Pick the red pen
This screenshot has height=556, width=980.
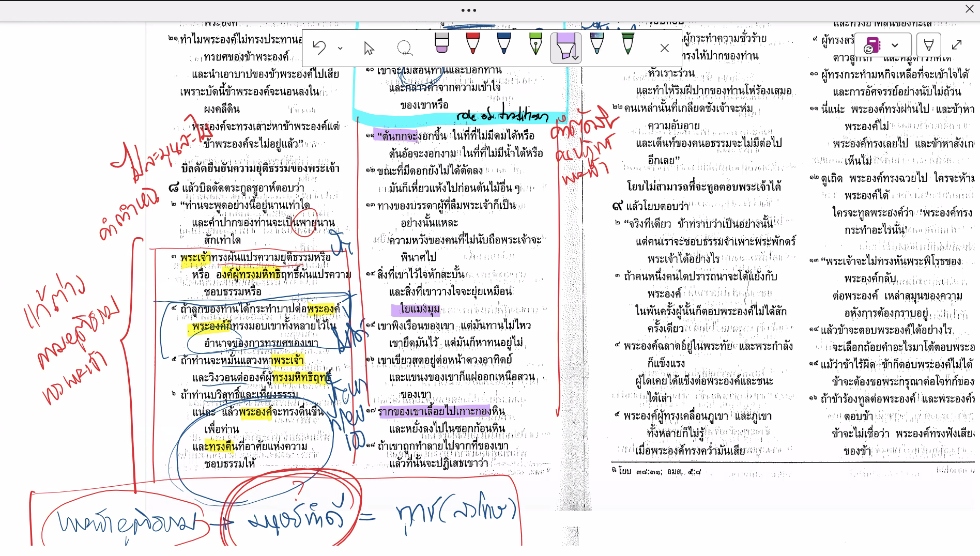click(472, 43)
